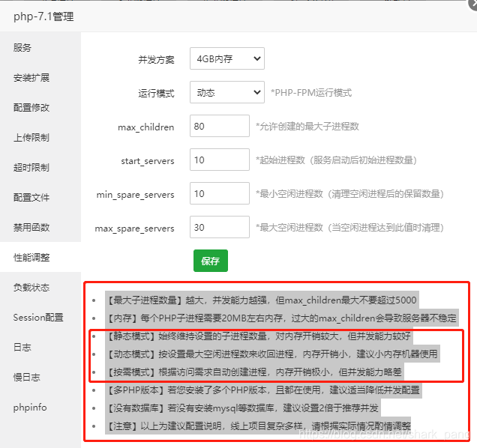Expand the 运行模式 动态 dropdown

click(227, 92)
